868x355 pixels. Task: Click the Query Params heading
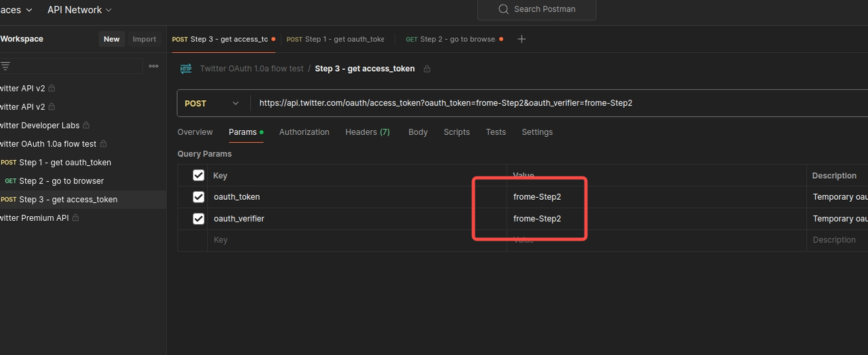[204, 154]
